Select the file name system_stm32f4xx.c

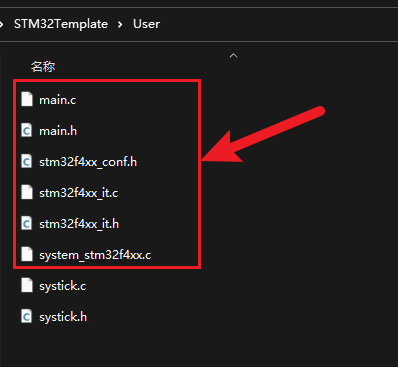point(95,255)
